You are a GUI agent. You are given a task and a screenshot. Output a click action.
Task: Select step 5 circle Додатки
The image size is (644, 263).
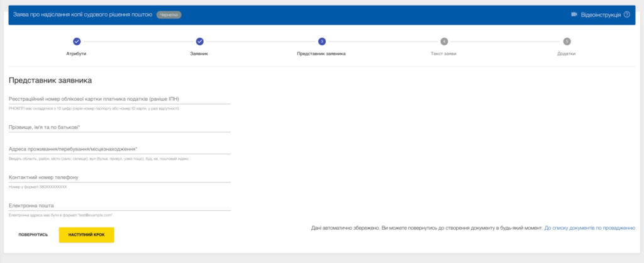[567, 42]
